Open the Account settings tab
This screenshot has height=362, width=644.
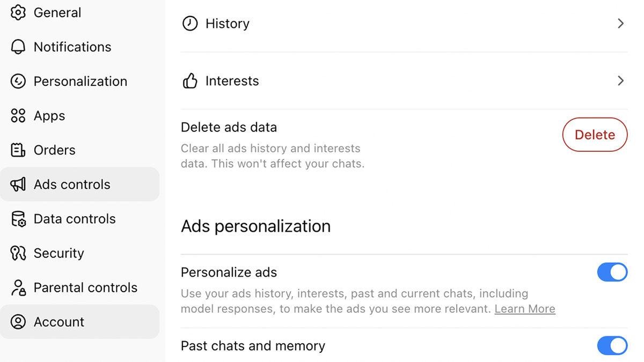[x=59, y=322]
